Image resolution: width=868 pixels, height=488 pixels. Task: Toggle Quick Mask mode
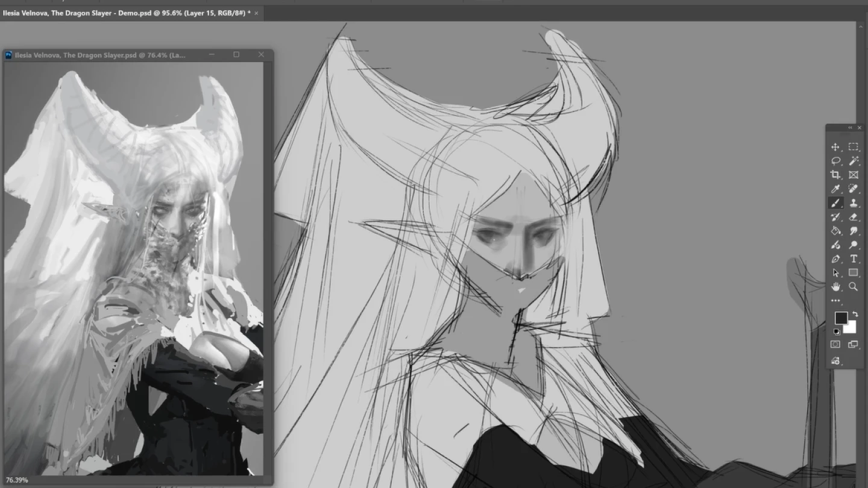tap(835, 343)
